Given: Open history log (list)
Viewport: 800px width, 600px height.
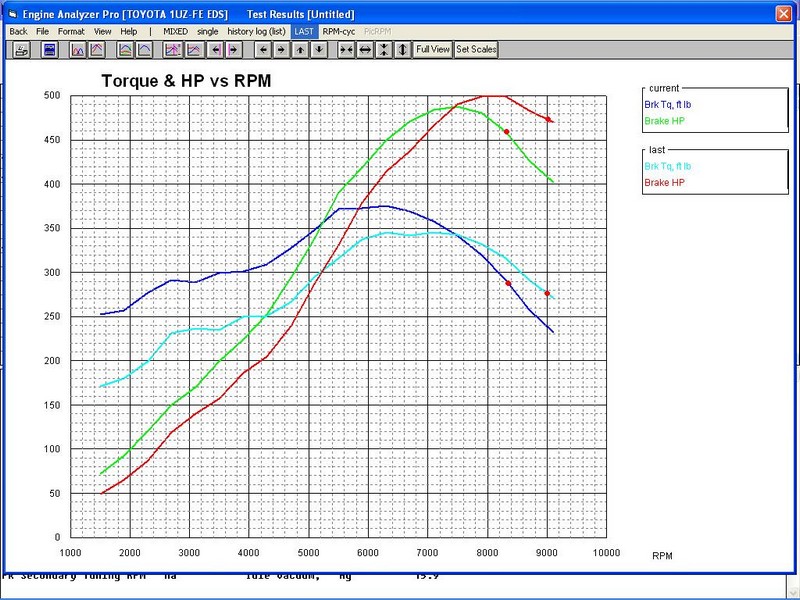Looking at the screenshot, I should coord(256,32).
